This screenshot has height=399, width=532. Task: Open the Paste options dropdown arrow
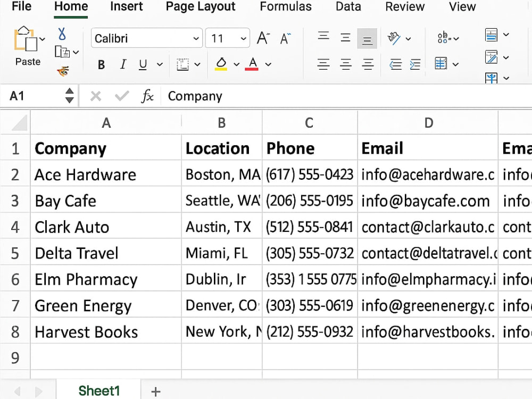43,39
